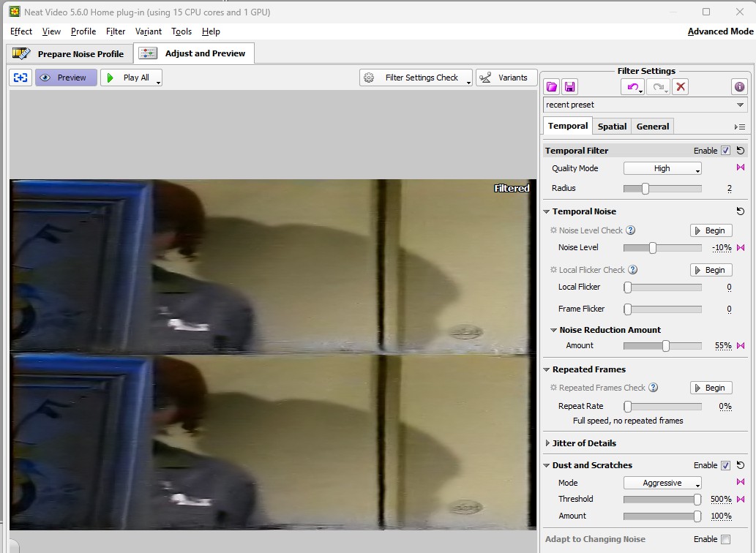Switch to the Spatial tab

(x=612, y=127)
